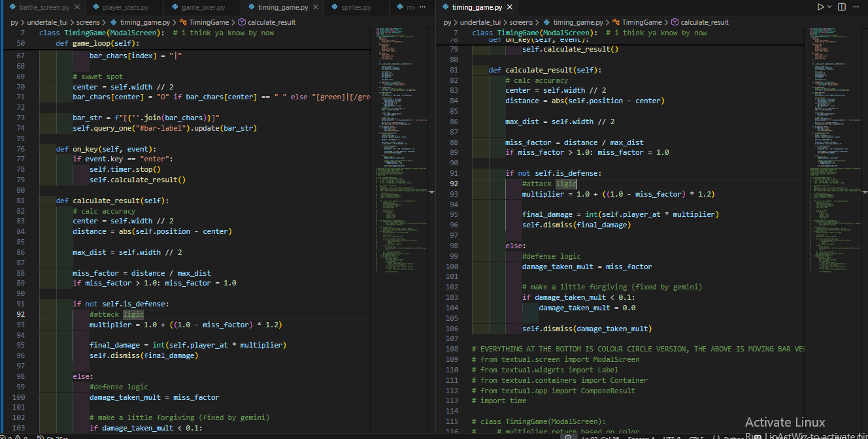Click timing_game.py breadcrumb file icon in left editor
The height and width of the screenshot is (439, 868).
(114, 22)
